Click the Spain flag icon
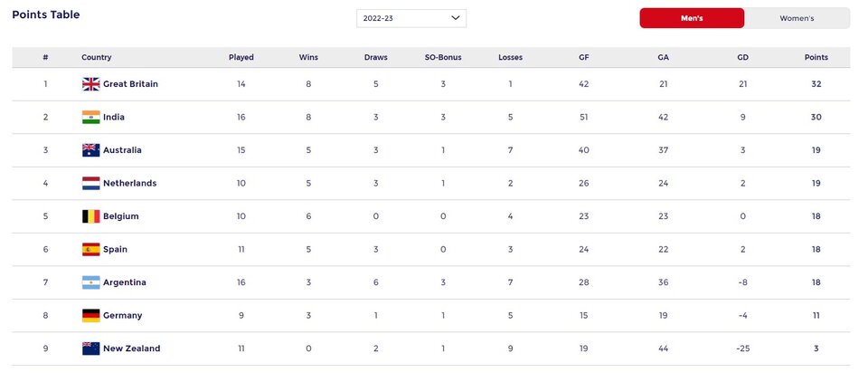Viewport: 868px width, 382px height. [x=90, y=250]
